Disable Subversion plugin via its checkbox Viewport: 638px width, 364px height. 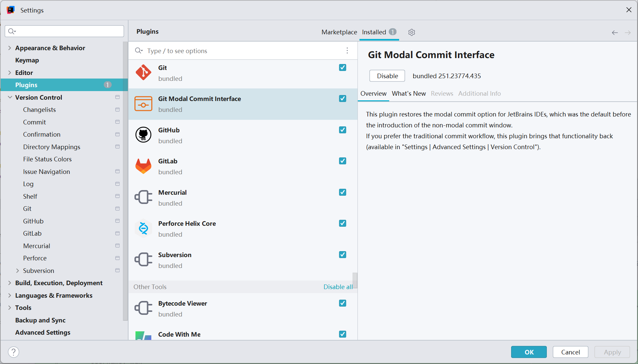[343, 255]
